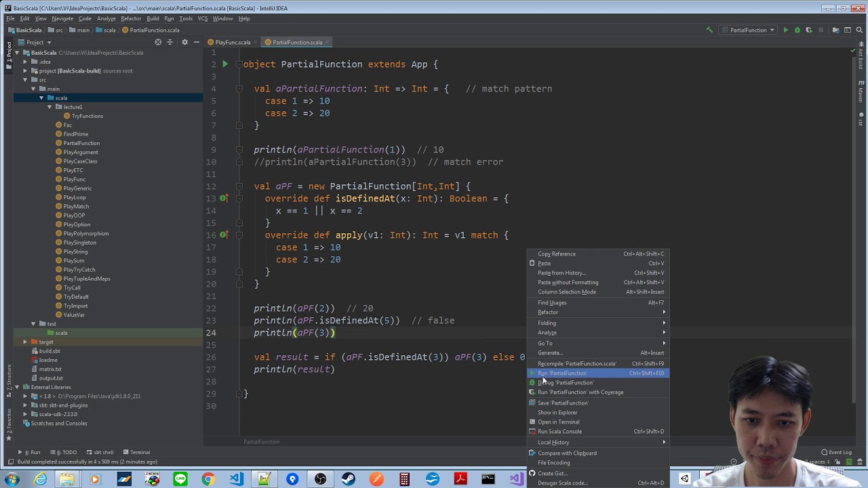Run PartialFunction with the green play icon
Viewport: 868px width, 488px height.
tap(785, 30)
